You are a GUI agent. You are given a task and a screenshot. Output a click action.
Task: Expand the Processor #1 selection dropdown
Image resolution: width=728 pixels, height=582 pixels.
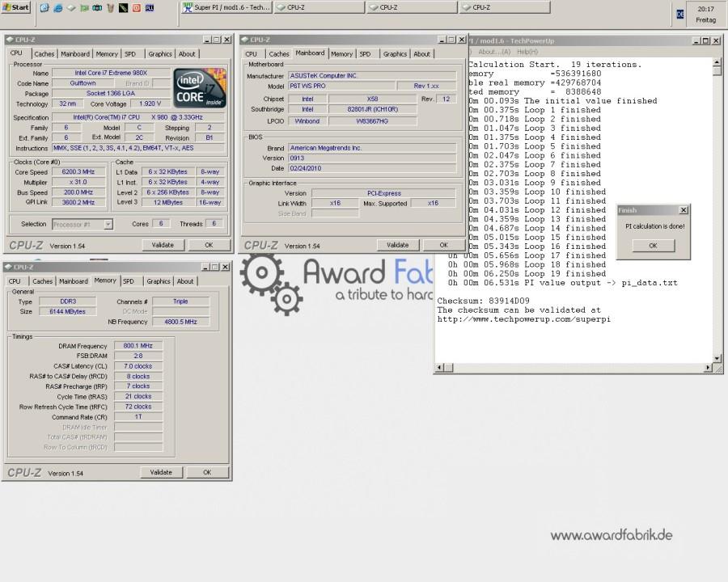pos(108,224)
